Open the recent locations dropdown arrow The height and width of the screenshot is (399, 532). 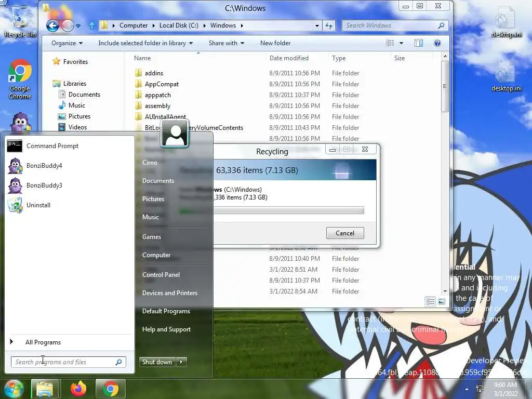[x=78, y=26]
